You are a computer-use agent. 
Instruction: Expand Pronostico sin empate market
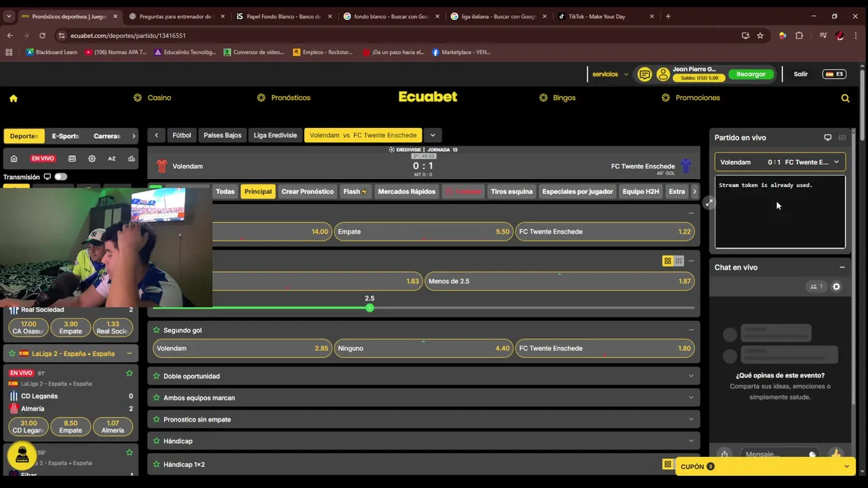pos(424,420)
